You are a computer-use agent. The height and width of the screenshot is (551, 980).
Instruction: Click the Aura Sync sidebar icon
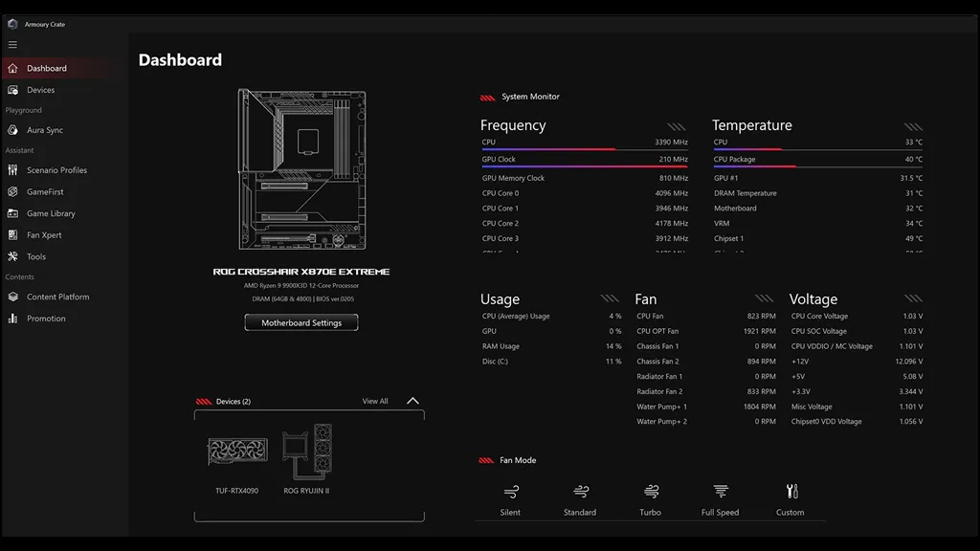pyautogui.click(x=13, y=130)
